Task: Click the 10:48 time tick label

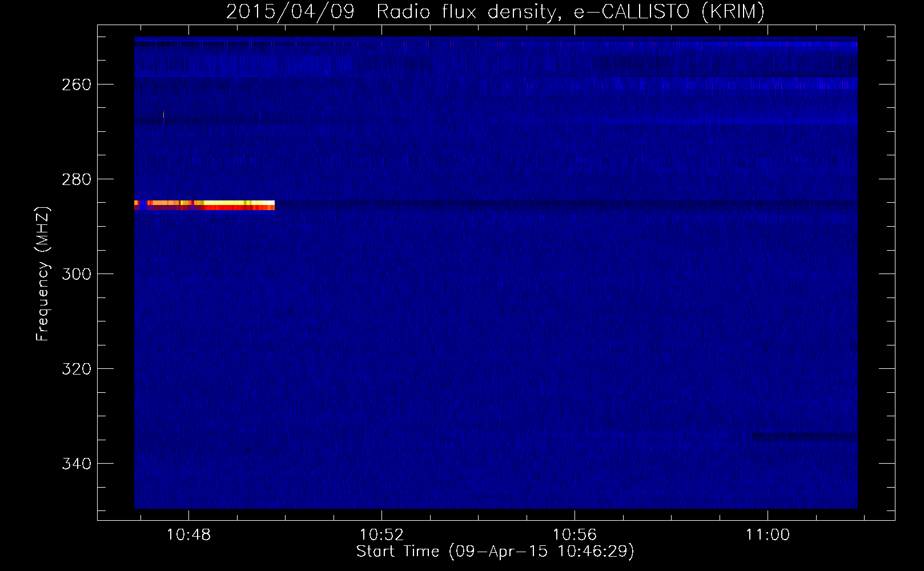Action: point(188,535)
